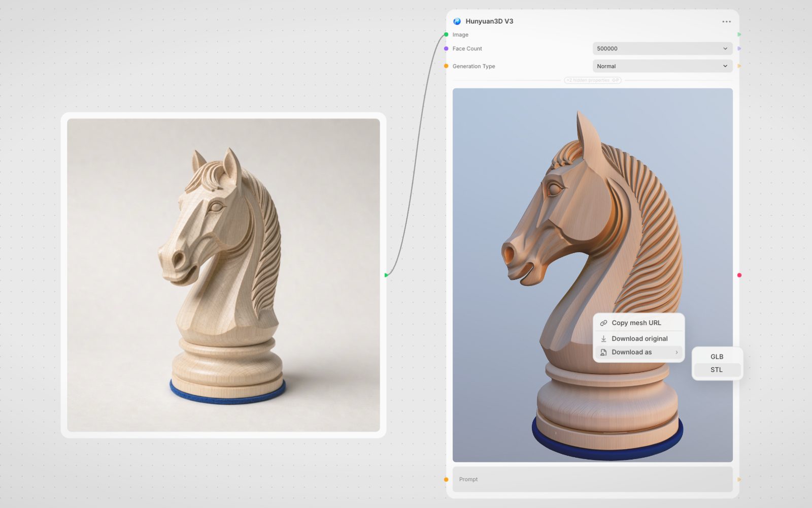Click the Generation Type label
The height and width of the screenshot is (508, 812).
(473, 66)
